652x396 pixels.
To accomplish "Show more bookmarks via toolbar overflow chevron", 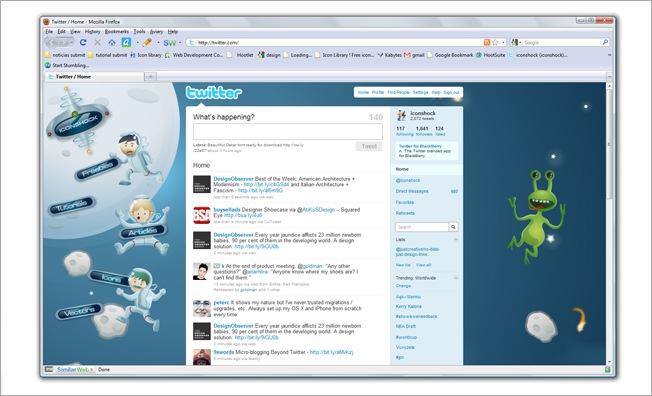I will (609, 55).
